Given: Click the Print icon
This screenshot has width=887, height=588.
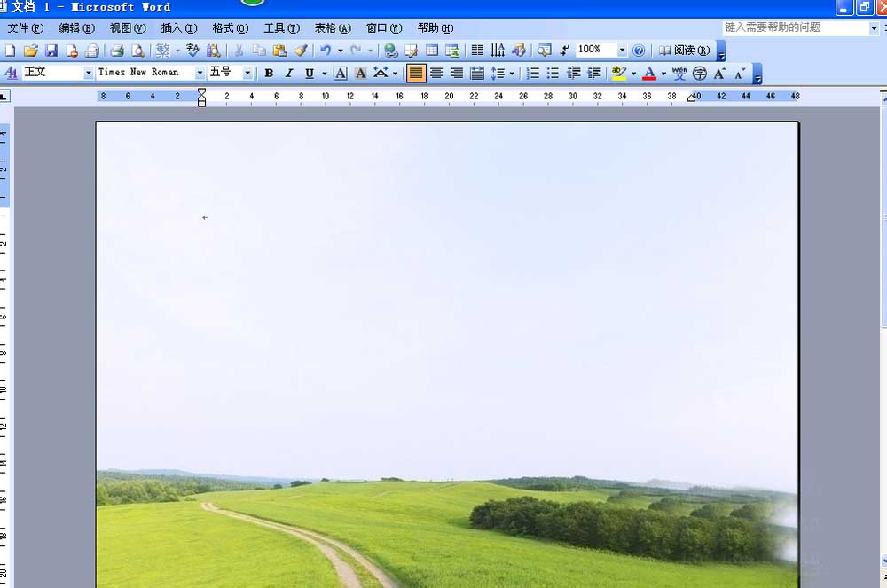Looking at the screenshot, I should pyautogui.click(x=116, y=51).
